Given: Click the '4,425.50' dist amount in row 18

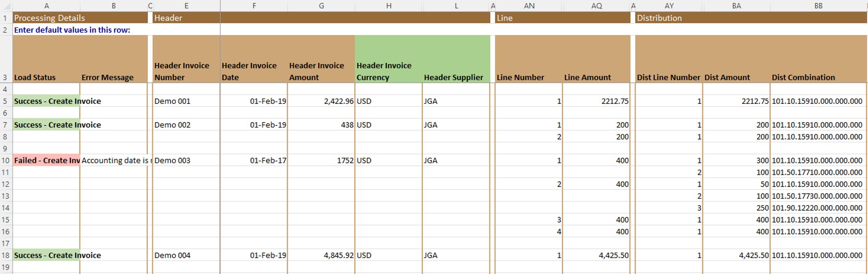Looking at the screenshot, I should point(736,255).
